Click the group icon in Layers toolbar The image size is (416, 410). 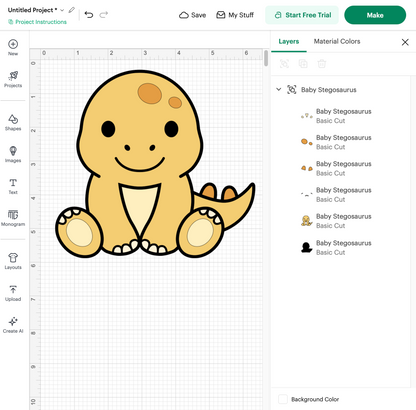(284, 64)
